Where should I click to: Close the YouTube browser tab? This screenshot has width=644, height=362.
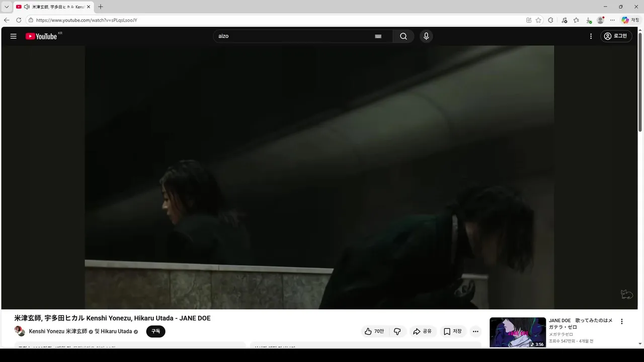pyautogui.click(x=89, y=7)
